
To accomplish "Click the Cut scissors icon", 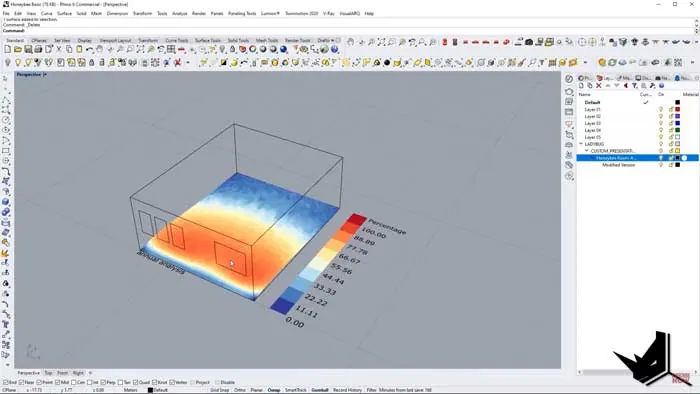I will tap(59, 50).
